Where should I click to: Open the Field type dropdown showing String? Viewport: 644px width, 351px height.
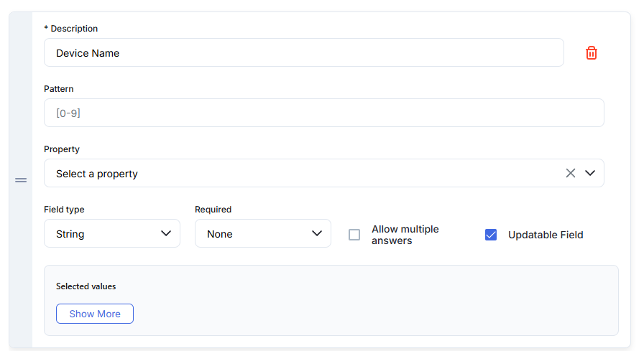[x=111, y=234]
